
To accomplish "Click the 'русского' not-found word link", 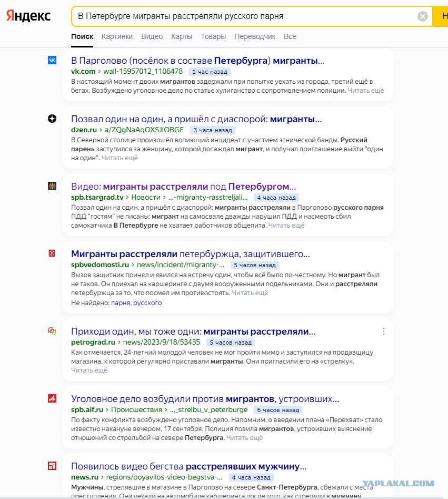I will (x=147, y=303).
